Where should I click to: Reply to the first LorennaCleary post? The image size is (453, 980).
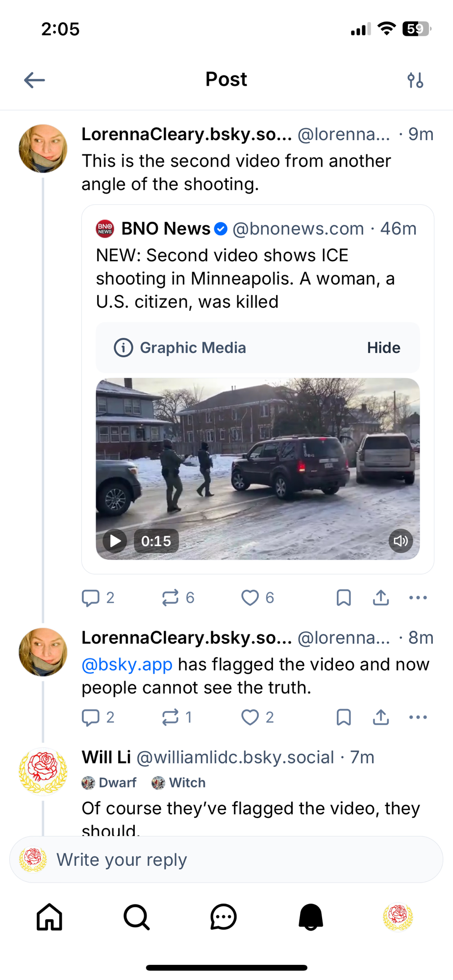coord(91,598)
